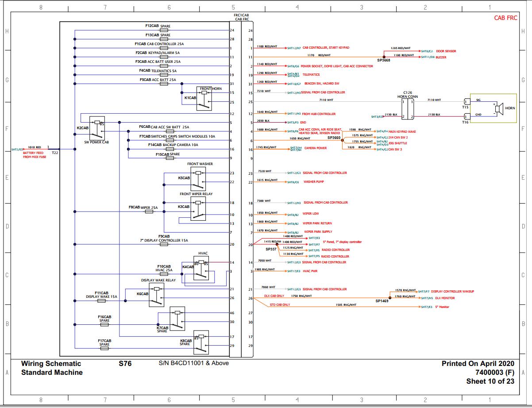The height and width of the screenshot is (408, 532).
Task: Follow the SHT18/G7 beacon switch sheet reference
Action: tap(294, 84)
